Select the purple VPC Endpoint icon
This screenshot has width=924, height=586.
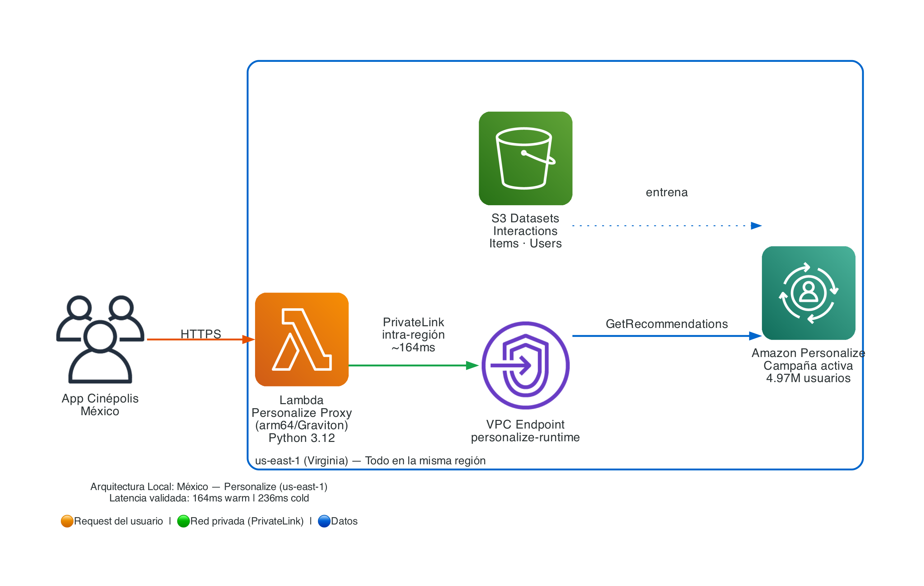tap(525, 365)
